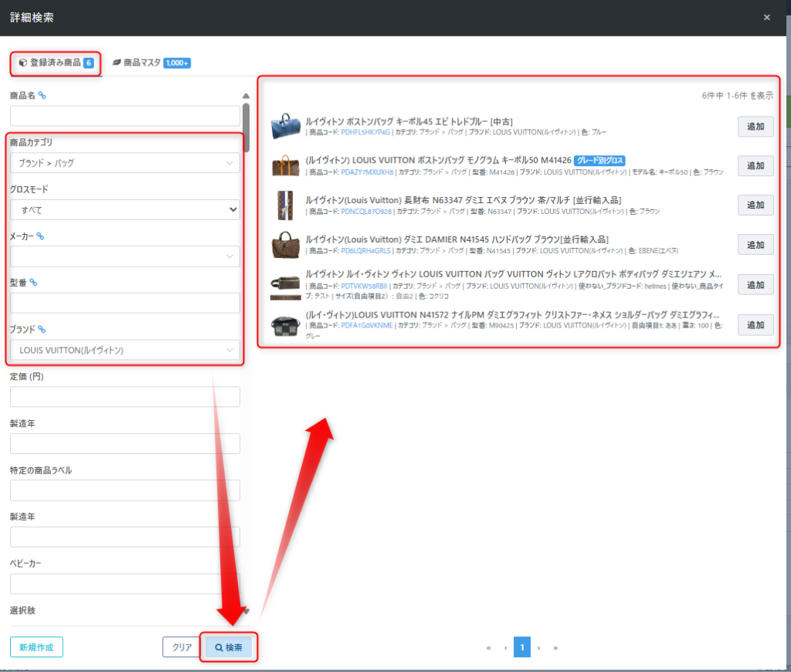Focus the 定価 (円) input field

[125, 396]
